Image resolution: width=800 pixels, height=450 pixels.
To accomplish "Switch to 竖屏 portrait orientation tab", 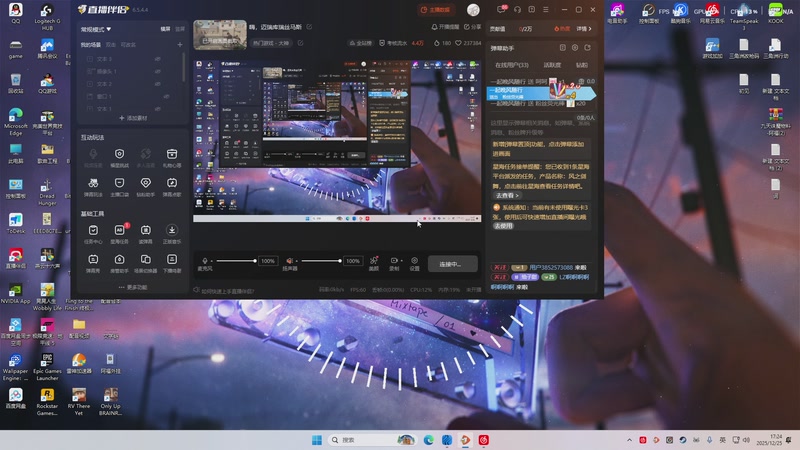I will click(180, 29).
